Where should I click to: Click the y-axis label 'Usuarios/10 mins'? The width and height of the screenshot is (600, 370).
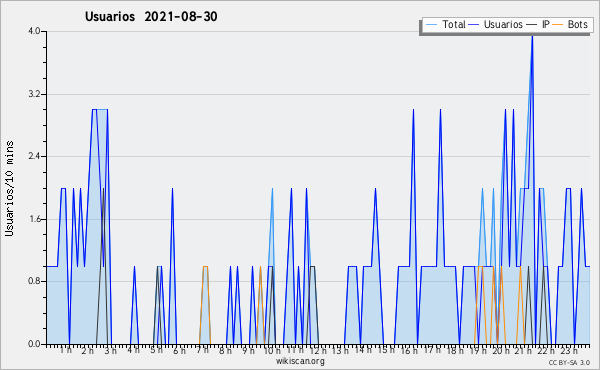tap(9, 188)
